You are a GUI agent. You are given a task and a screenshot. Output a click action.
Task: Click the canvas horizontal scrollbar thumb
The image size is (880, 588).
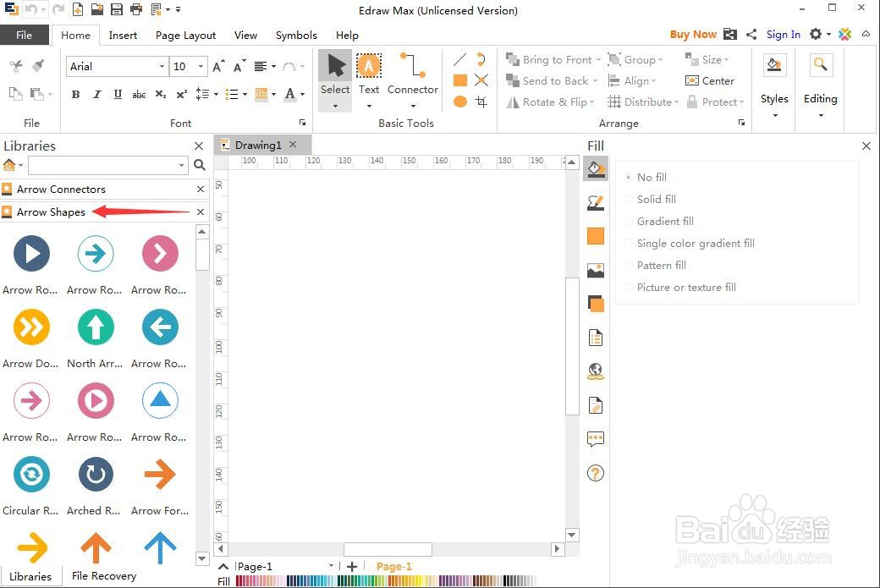click(x=388, y=549)
